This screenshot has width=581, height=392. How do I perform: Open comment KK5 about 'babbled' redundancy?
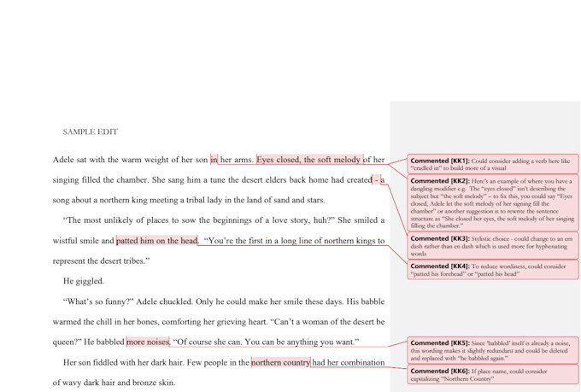(492, 350)
